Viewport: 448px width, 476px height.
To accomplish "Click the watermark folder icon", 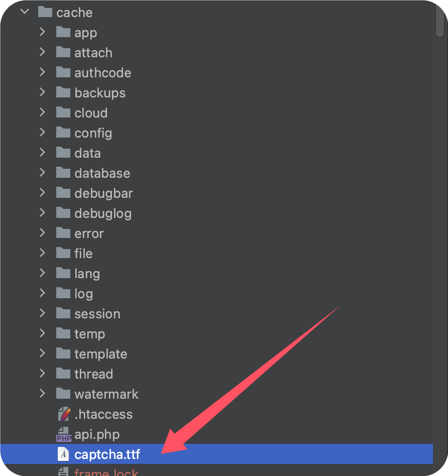I will pyautogui.click(x=63, y=394).
